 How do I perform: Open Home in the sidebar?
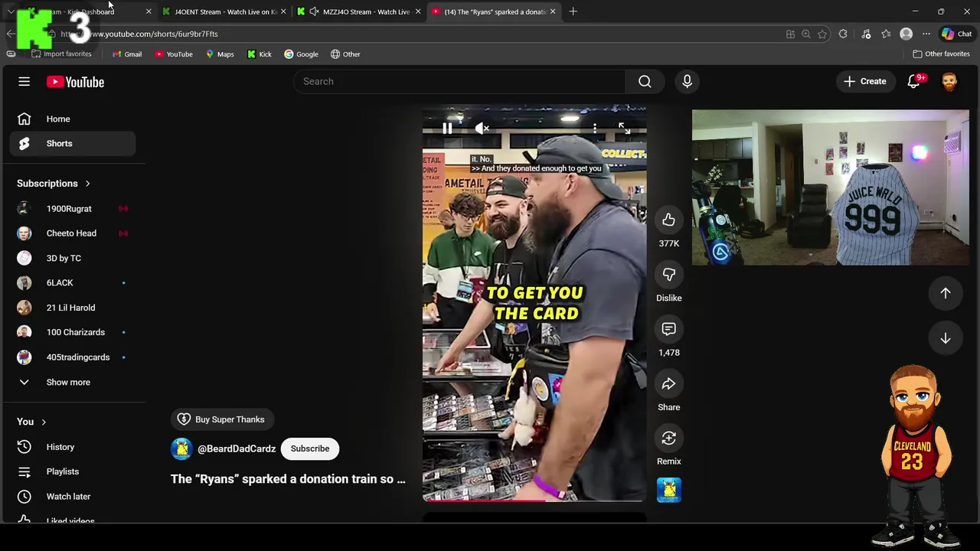coord(73,119)
